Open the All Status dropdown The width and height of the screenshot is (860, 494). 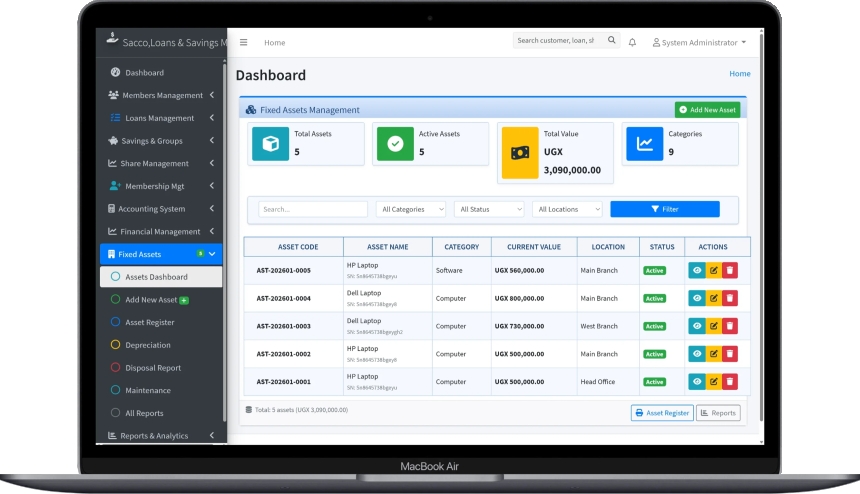(489, 209)
